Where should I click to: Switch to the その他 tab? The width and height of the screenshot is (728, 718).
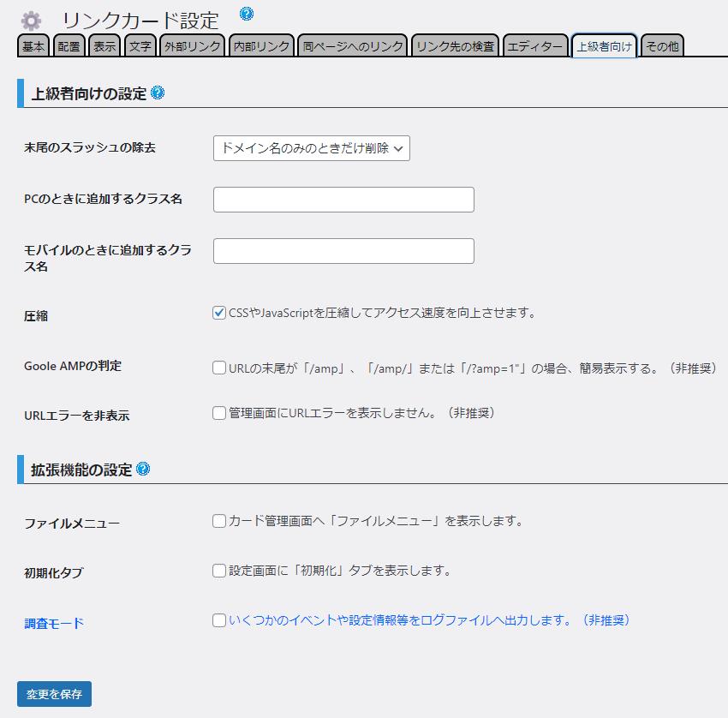click(x=662, y=46)
